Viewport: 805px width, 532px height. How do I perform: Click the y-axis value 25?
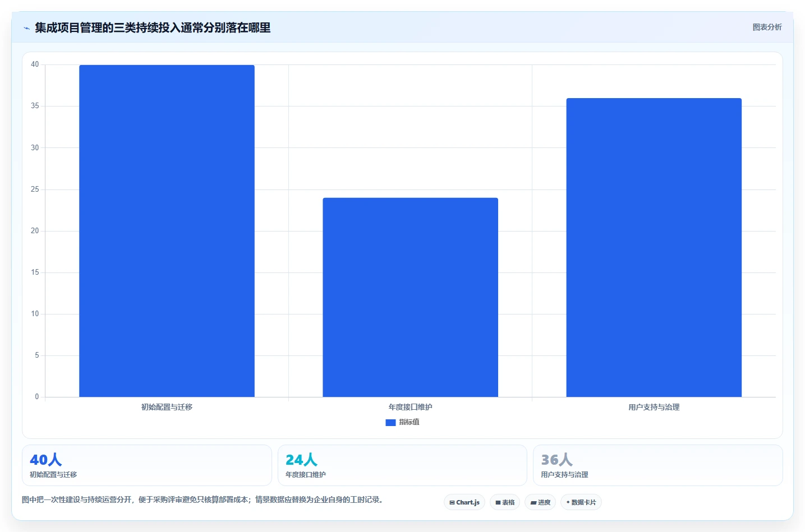pos(35,189)
